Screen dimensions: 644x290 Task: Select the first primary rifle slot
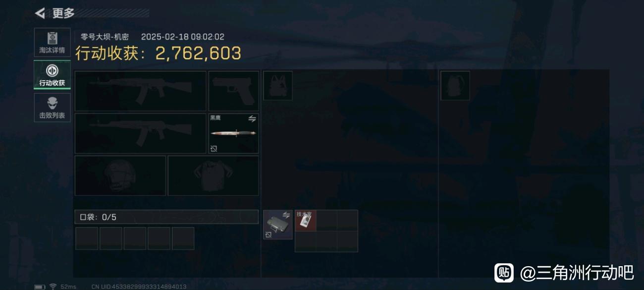[140, 91]
